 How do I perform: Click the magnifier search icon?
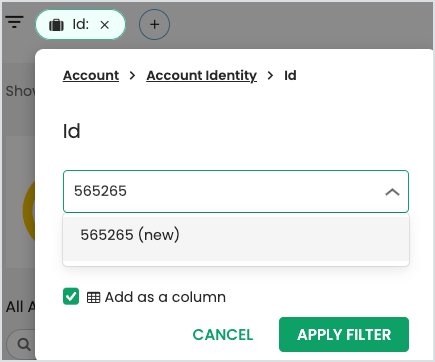coord(24,344)
